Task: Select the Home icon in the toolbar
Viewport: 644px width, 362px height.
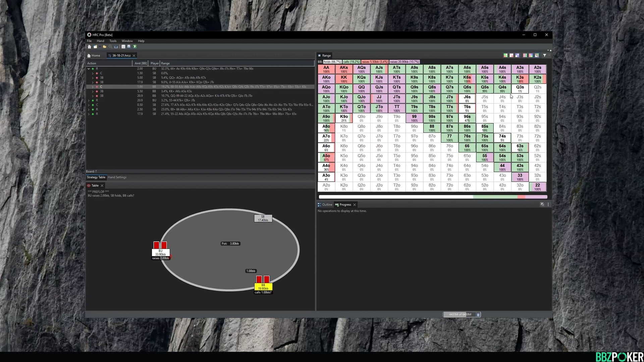Action: click(89, 47)
